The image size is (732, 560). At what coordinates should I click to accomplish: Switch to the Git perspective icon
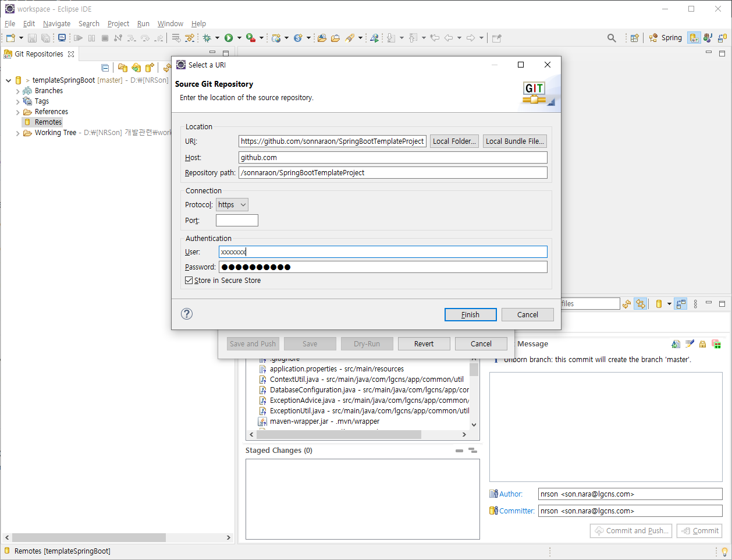(x=694, y=38)
